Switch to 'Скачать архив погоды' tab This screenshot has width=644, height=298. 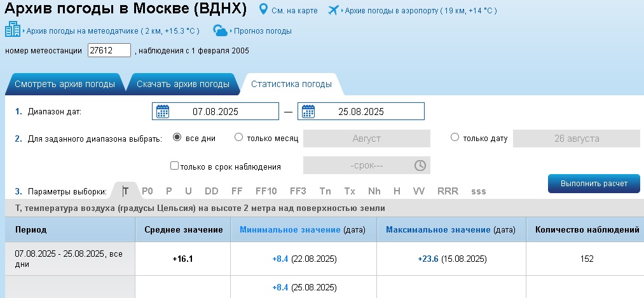pos(182,84)
